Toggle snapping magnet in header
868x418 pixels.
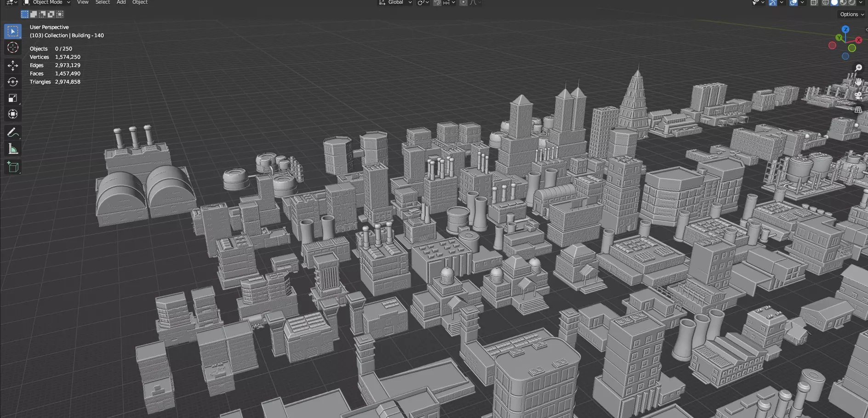pos(437,2)
